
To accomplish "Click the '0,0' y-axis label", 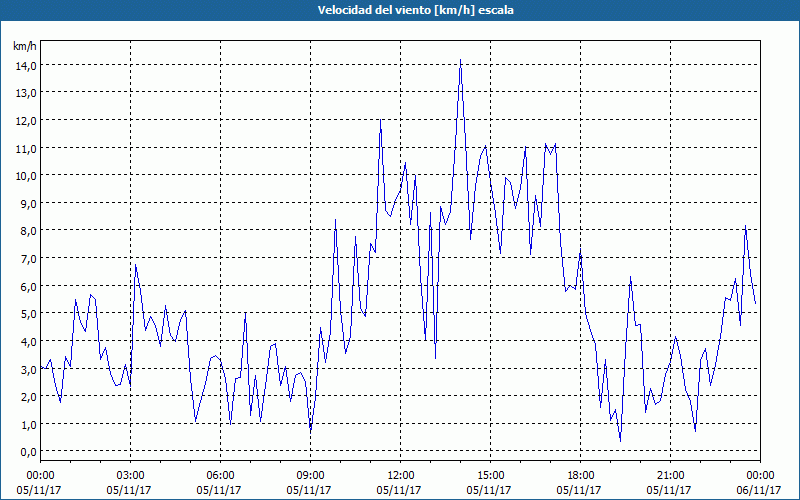I will click(29, 452).
